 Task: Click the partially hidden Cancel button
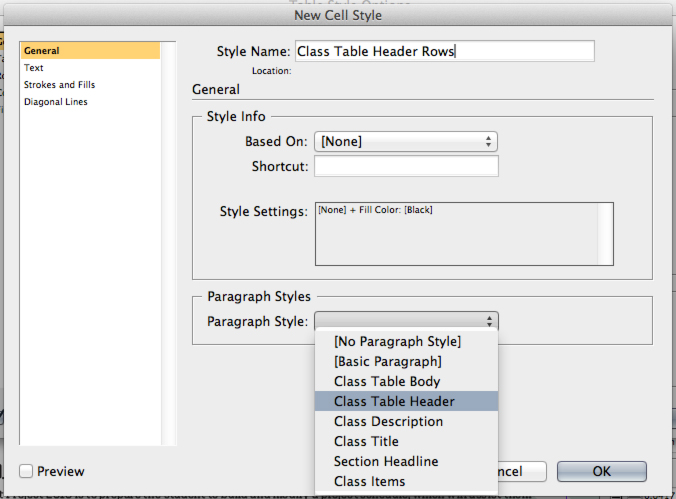[522, 471]
